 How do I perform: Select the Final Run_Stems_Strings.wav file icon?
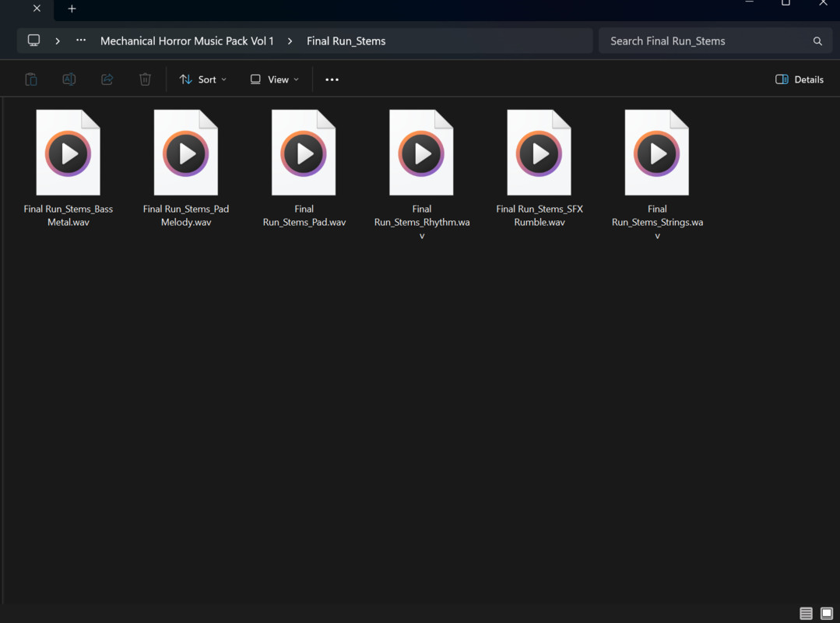pyautogui.click(x=657, y=153)
